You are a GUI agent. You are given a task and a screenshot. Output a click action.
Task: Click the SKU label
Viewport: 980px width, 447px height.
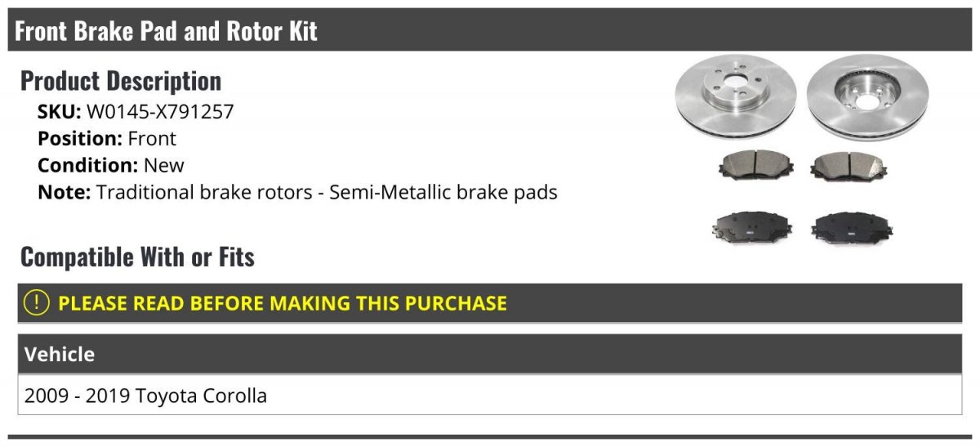60,112
